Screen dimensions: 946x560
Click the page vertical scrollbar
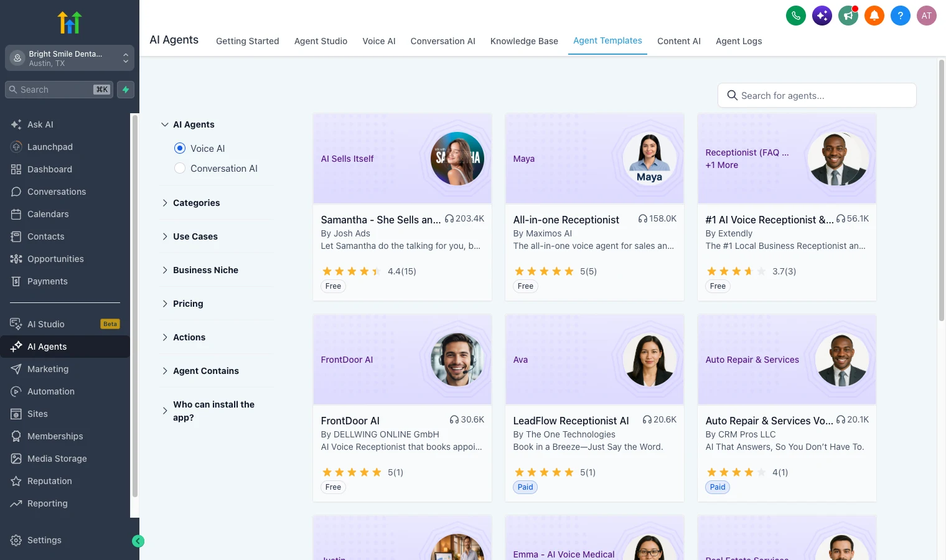(x=941, y=190)
